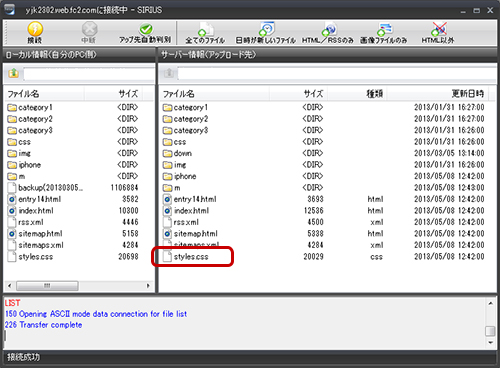Select local styles.css file

click(x=30, y=257)
